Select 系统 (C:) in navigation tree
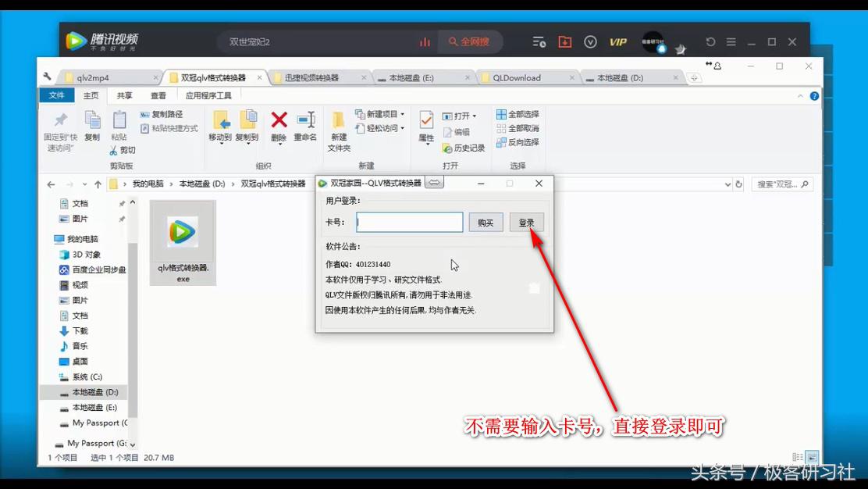 coord(87,377)
